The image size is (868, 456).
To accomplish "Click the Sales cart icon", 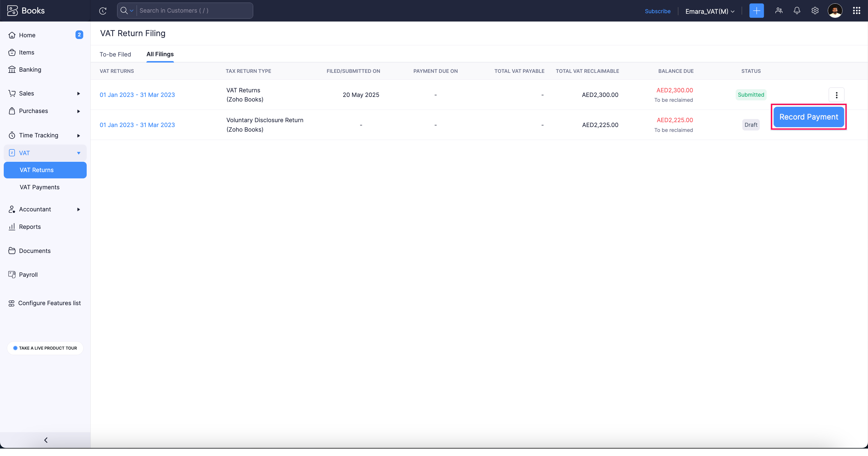I will [x=12, y=93].
